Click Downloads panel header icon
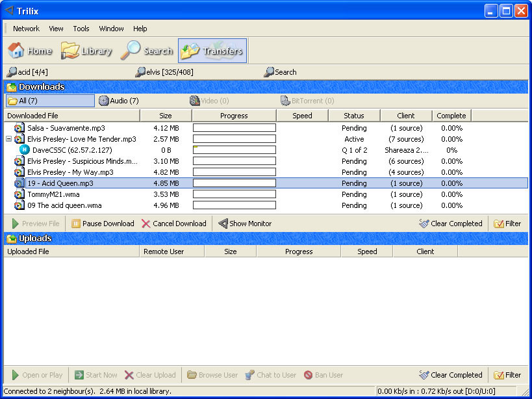 tap(12, 87)
